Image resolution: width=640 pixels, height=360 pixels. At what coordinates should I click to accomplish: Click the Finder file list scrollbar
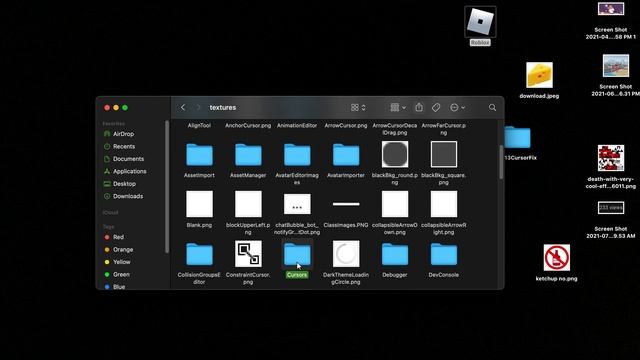501,162
